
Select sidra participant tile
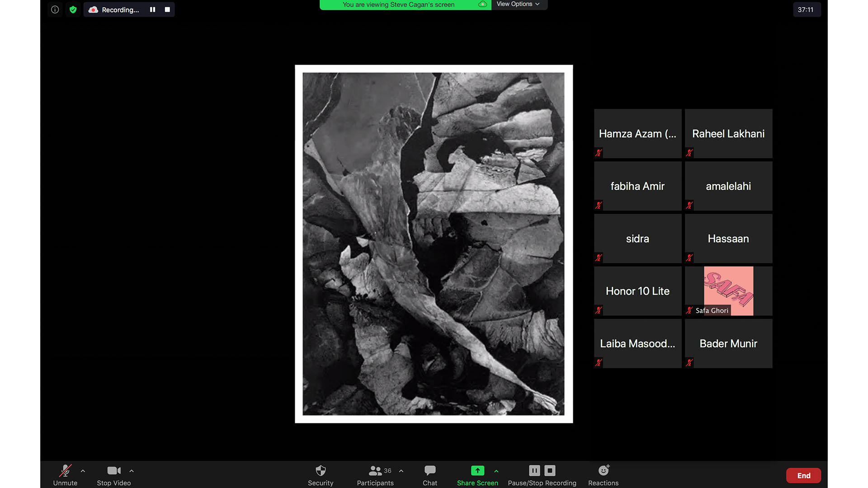pos(637,238)
